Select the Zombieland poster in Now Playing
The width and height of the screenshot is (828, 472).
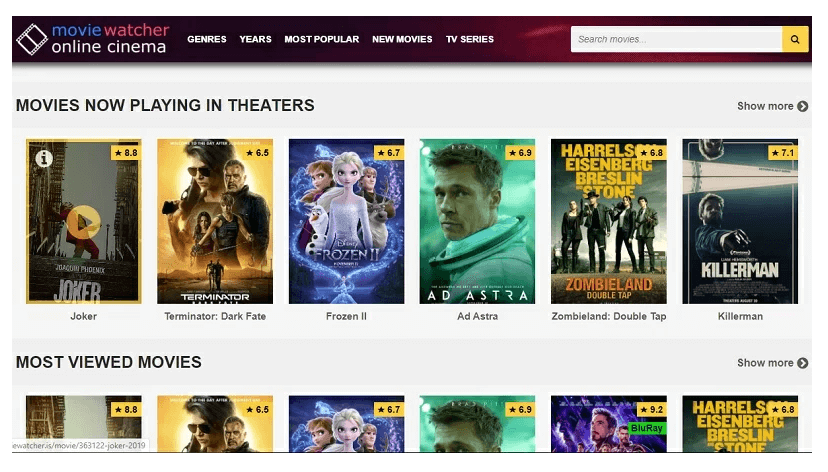coord(609,221)
